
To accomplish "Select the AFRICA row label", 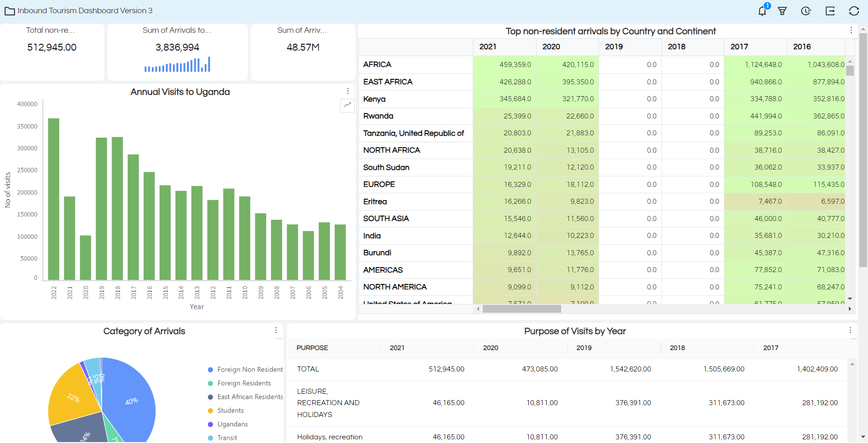I will tap(377, 65).
